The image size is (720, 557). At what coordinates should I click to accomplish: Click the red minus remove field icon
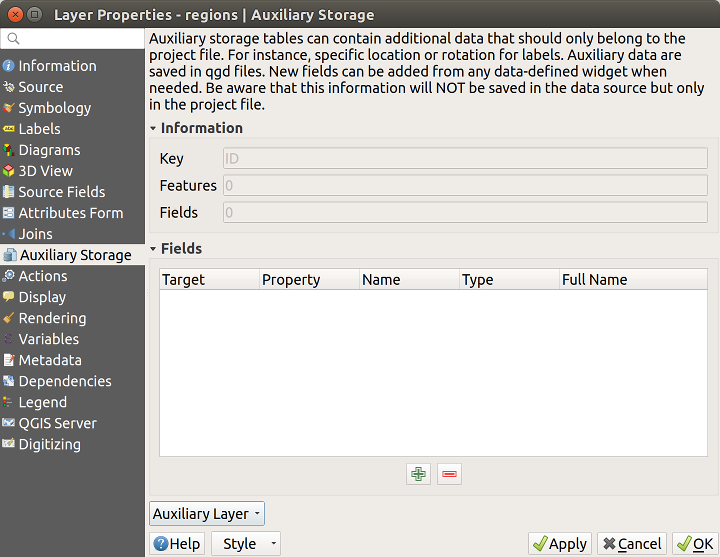pyautogui.click(x=449, y=474)
